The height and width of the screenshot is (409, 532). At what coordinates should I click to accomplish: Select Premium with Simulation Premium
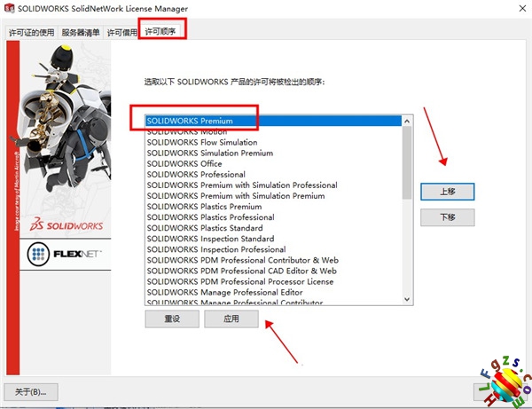[274, 196]
